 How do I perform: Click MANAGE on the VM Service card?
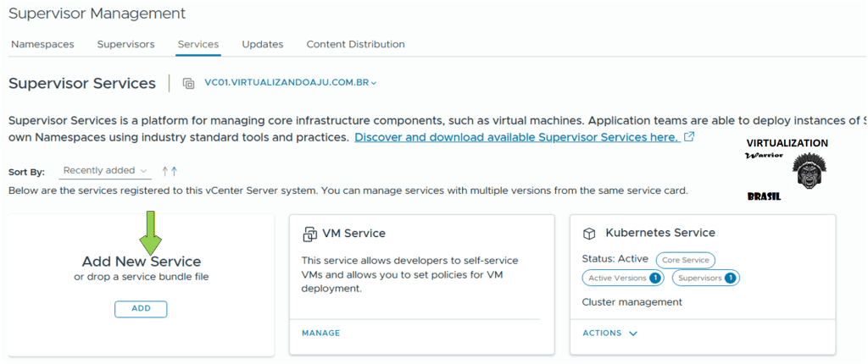(320, 334)
